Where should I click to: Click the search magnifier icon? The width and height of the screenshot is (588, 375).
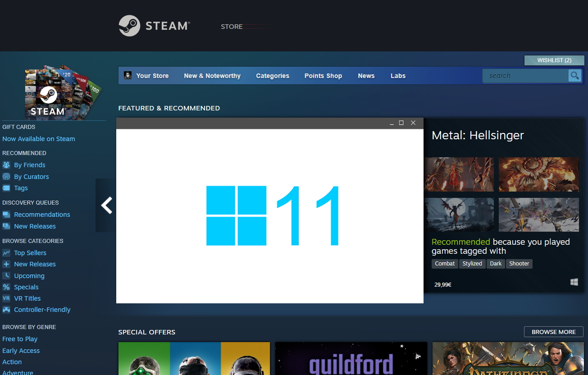574,75
